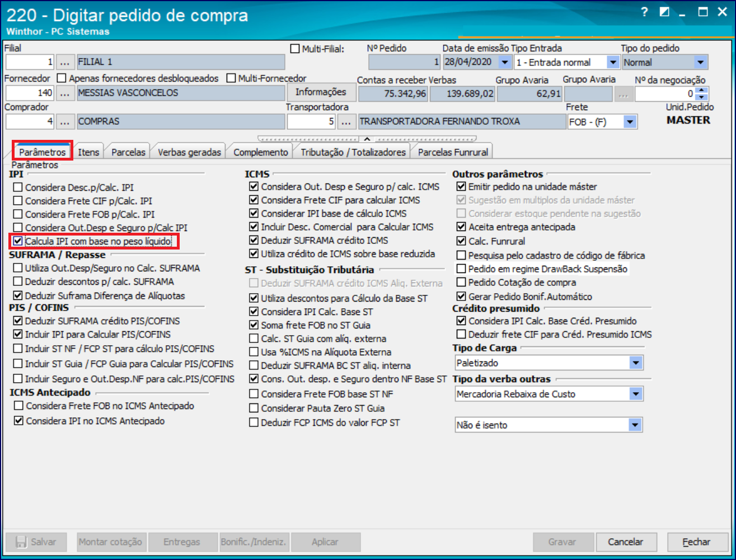
Task: Open Tipo do pedido dropdown
Action: coord(700,62)
